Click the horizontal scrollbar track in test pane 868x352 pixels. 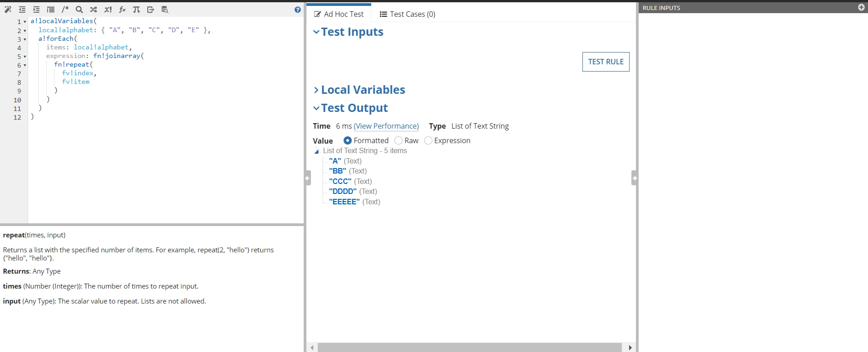[x=470, y=347]
